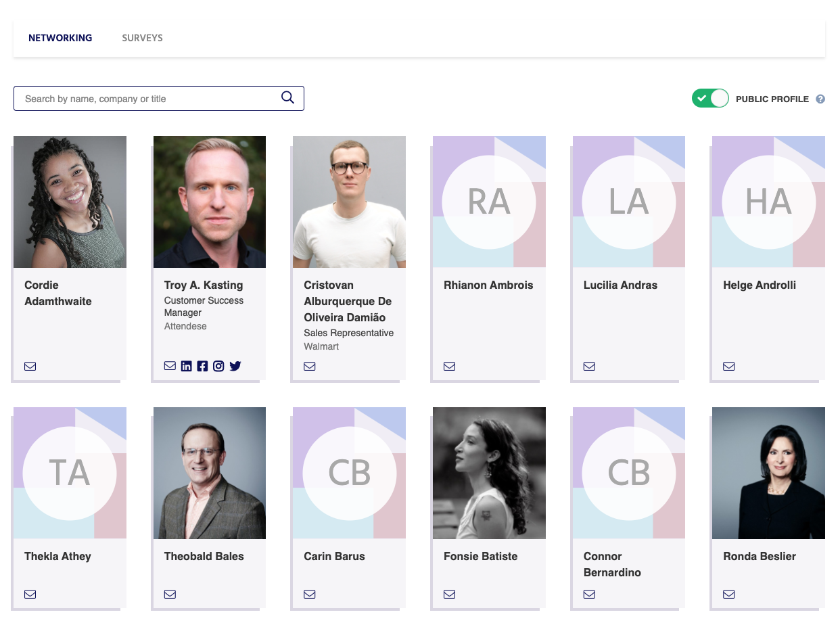Select the Networking tab
Image resolution: width=840 pixels, height=625 pixels.
pyautogui.click(x=60, y=38)
